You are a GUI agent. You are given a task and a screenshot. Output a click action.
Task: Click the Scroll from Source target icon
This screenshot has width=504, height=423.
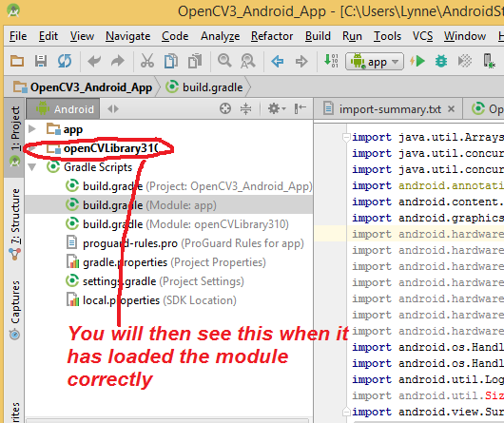225,108
